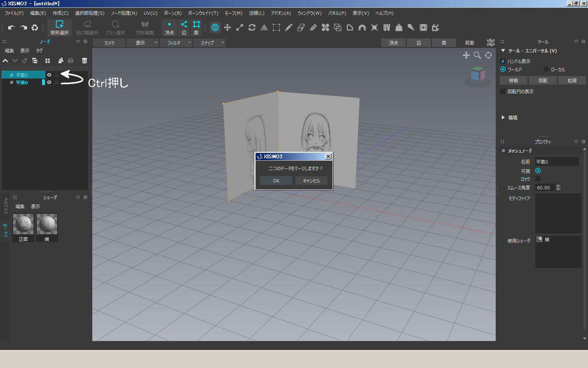Click the node hierarchy icon in node panel
The image size is (588, 368).
pos(35,61)
